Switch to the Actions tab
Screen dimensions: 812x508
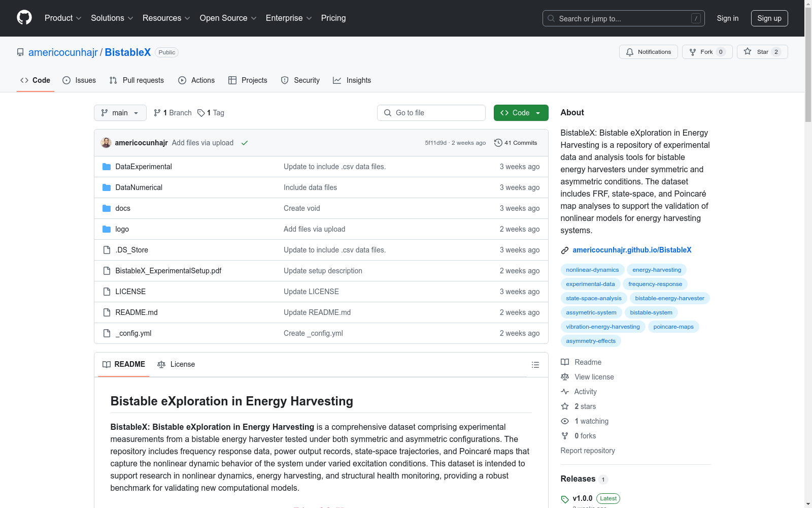point(196,80)
